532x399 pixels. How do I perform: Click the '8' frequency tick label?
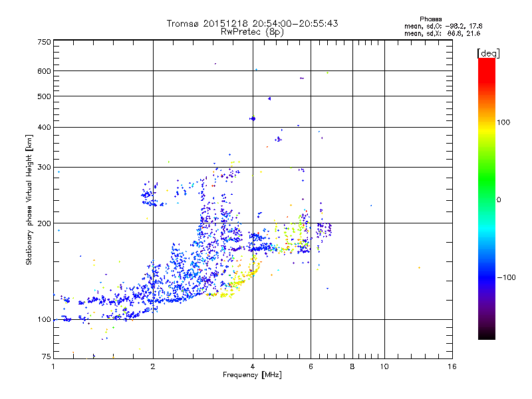click(x=352, y=366)
